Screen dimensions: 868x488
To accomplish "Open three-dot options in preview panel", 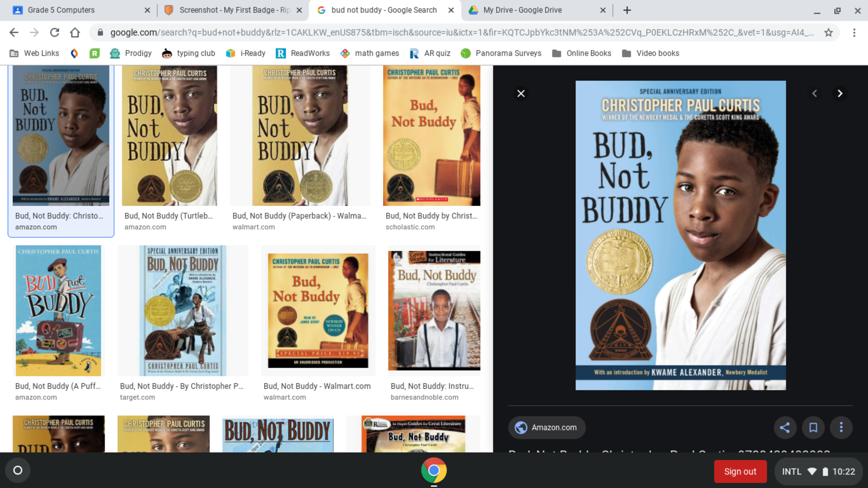I will click(x=841, y=427).
